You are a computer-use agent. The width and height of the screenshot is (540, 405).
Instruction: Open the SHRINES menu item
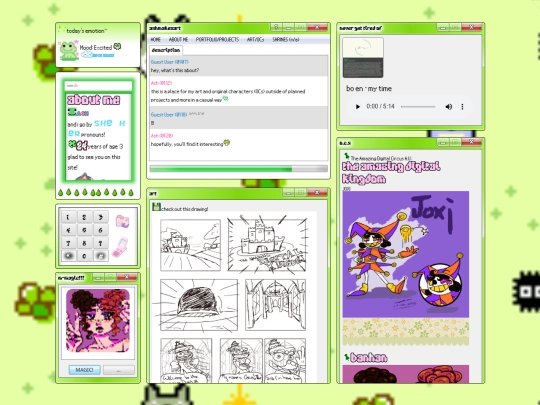(x=285, y=40)
